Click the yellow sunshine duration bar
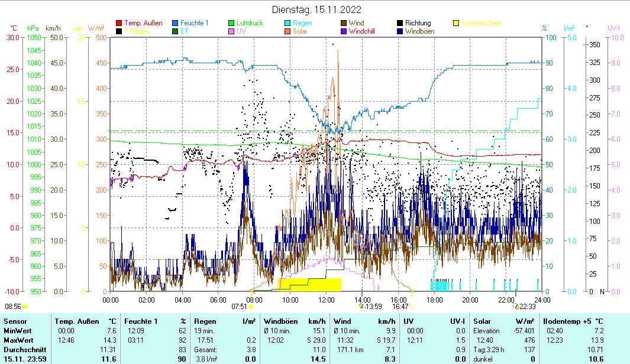 click(x=309, y=284)
